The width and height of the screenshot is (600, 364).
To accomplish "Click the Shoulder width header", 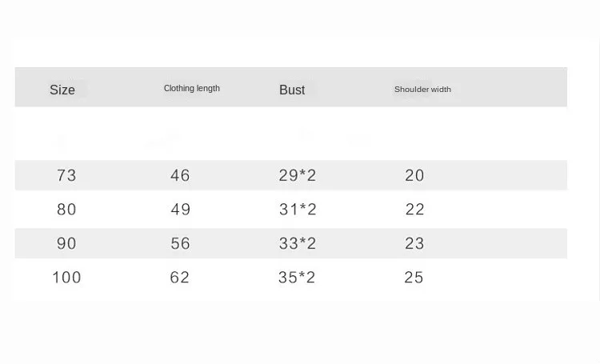I will tap(422, 89).
